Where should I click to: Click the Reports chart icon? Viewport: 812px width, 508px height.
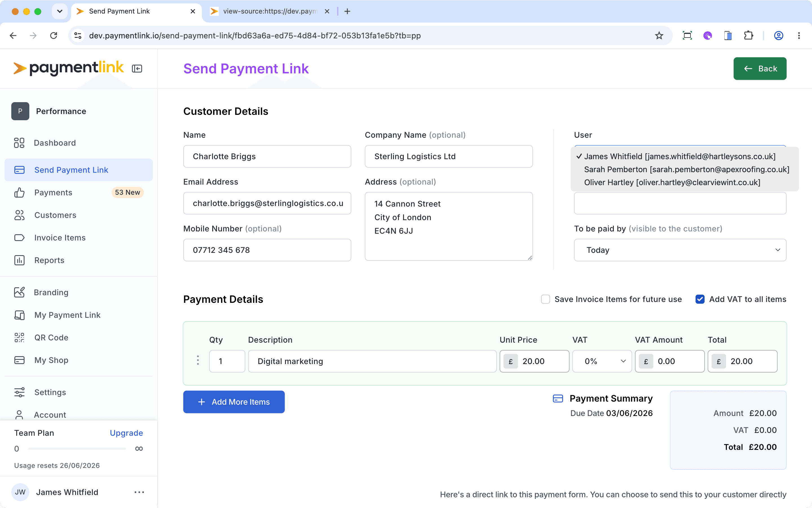coord(19,260)
